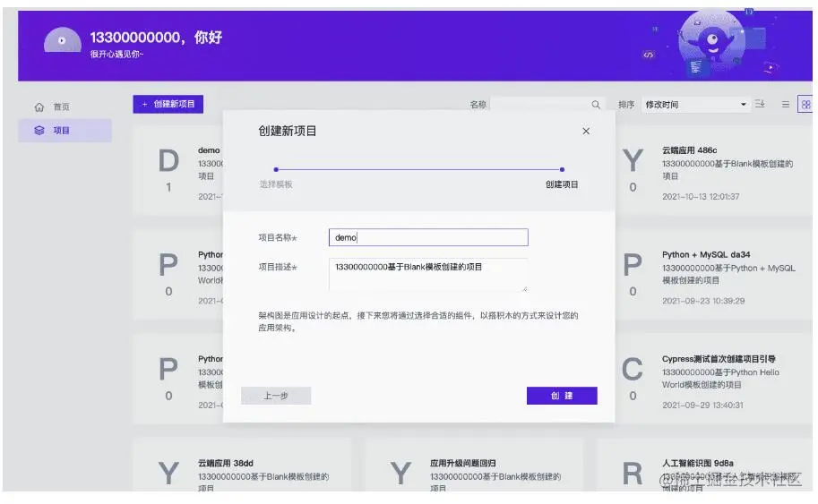This screenshot has height=504, width=818.
Task: Focus the 项目描述 textarea
Action: (428, 275)
